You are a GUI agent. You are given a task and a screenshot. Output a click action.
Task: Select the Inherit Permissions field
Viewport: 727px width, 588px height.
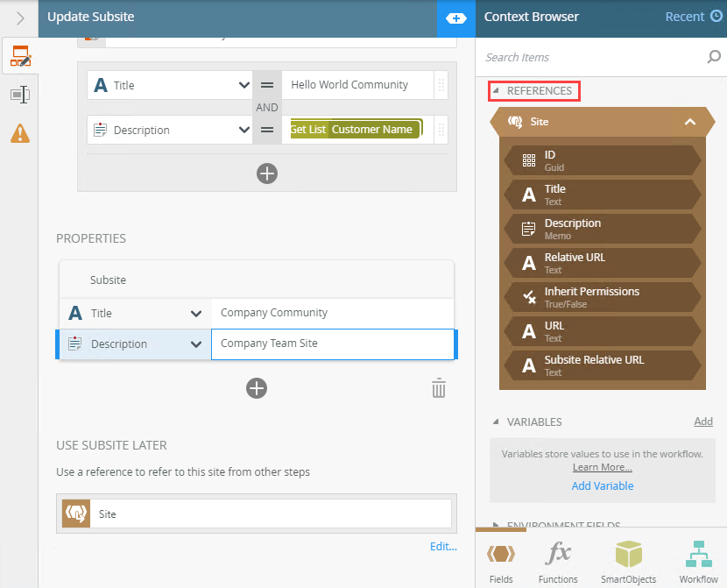603,297
